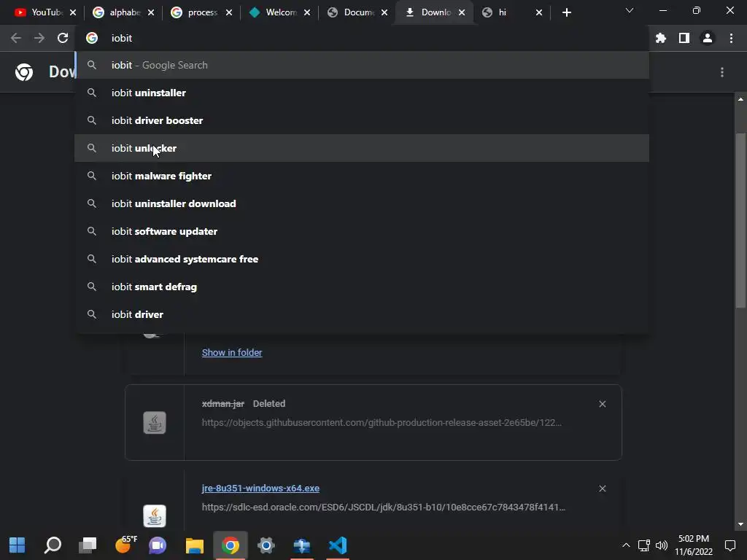Click the xdman.jar Java file icon
747x560 pixels.
pos(155,422)
